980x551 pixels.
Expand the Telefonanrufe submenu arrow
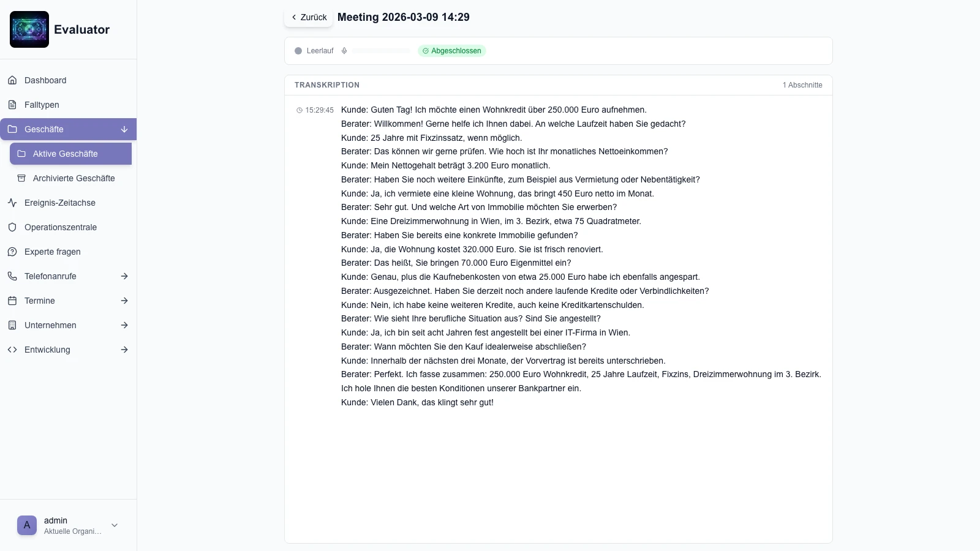click(124, 276)
